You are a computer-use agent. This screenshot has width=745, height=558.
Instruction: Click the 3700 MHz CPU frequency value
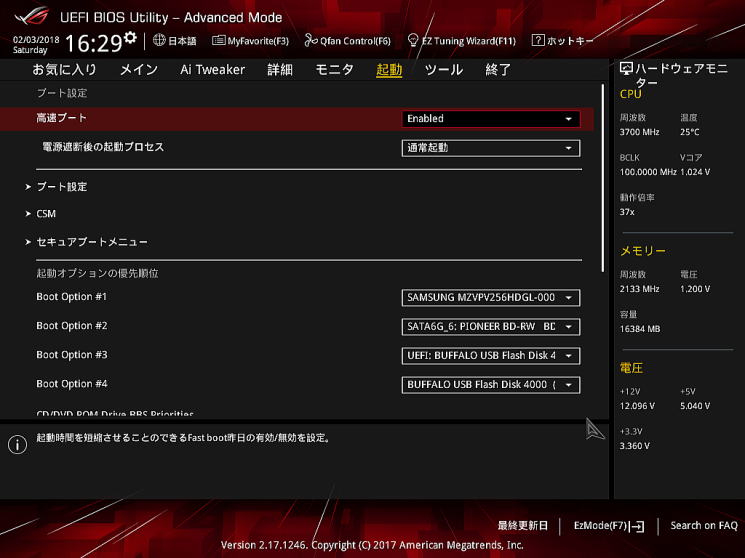640,132
